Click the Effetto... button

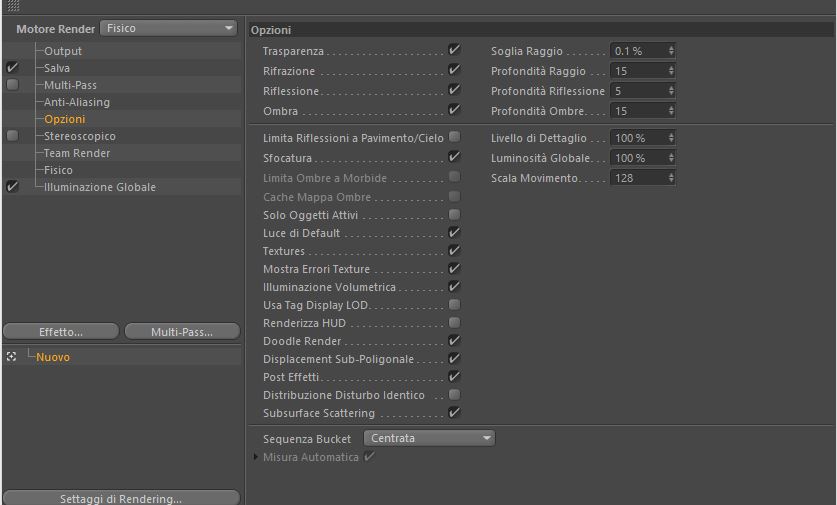(61, 332)
